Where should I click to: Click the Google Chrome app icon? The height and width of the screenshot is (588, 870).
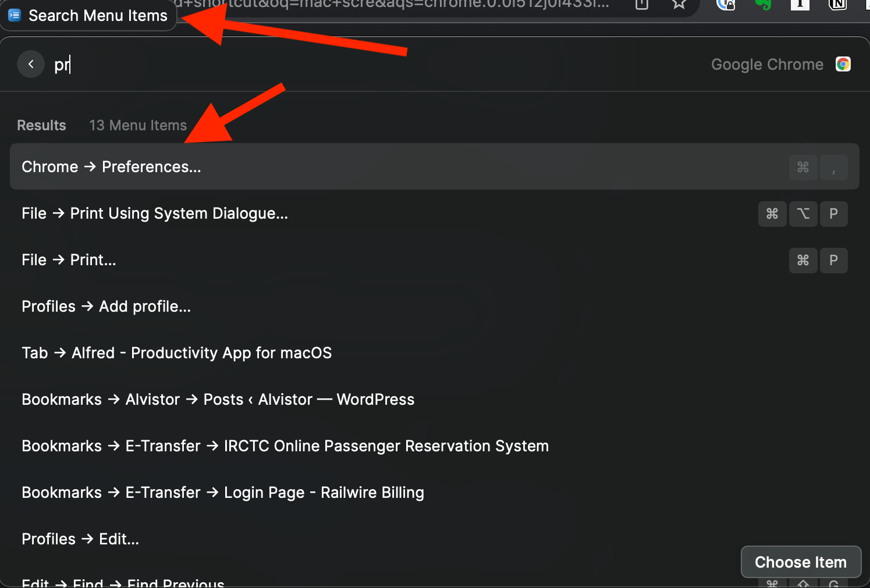pos(843,64)
